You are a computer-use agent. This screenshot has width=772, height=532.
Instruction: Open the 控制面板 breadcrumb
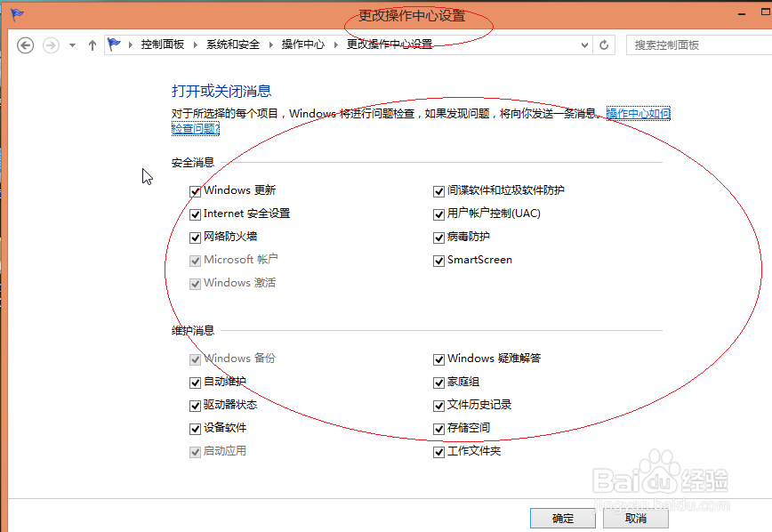pos(163,44)
